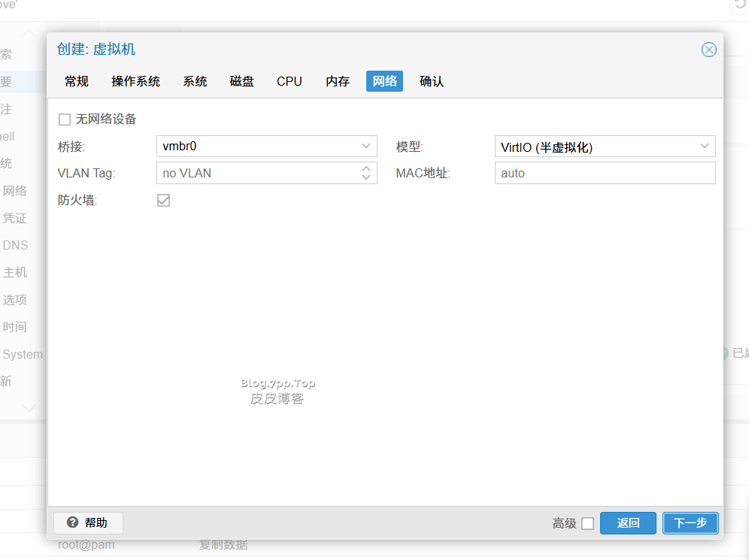Select the CPU tab

coord(289,81)
